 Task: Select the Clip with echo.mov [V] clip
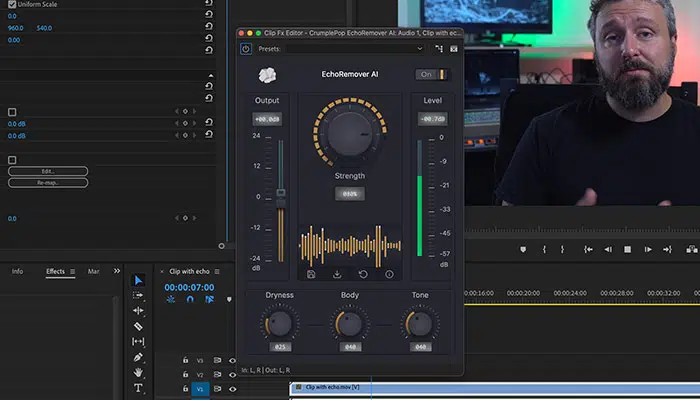(495, 388)
